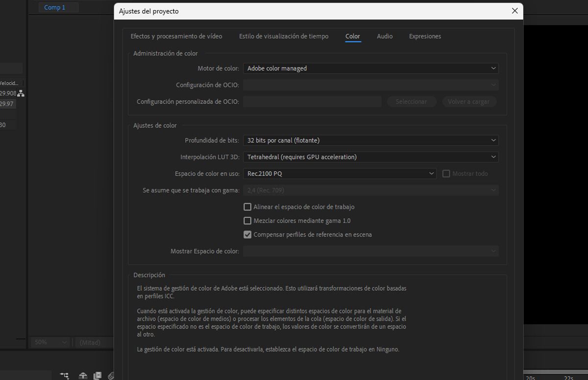Open the Motor de color dropdown

pos(371,68)
